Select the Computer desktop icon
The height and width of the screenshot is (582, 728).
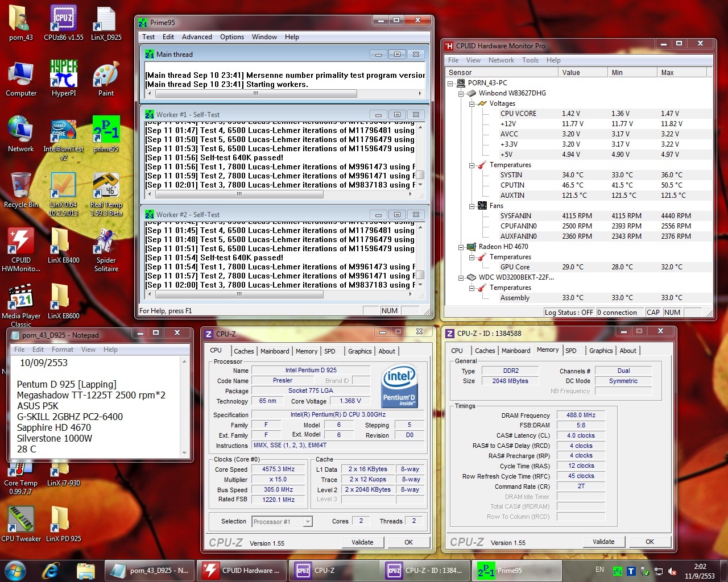pos(21,79)
